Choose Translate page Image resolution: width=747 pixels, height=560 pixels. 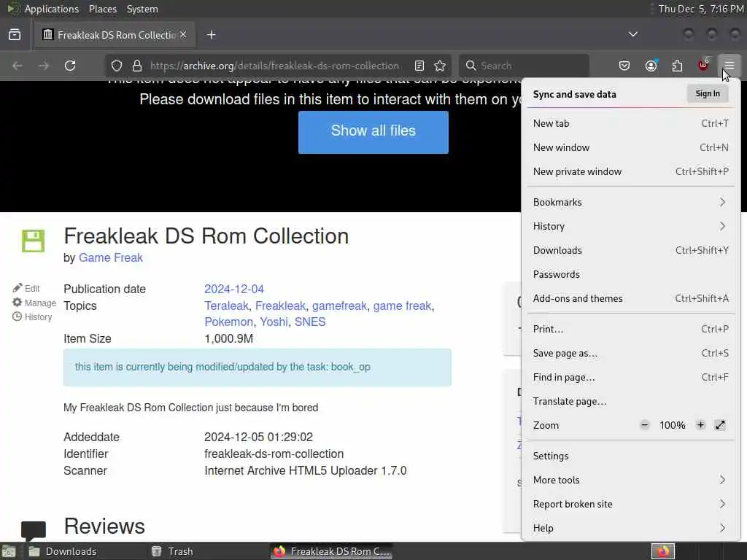[631, 402]
